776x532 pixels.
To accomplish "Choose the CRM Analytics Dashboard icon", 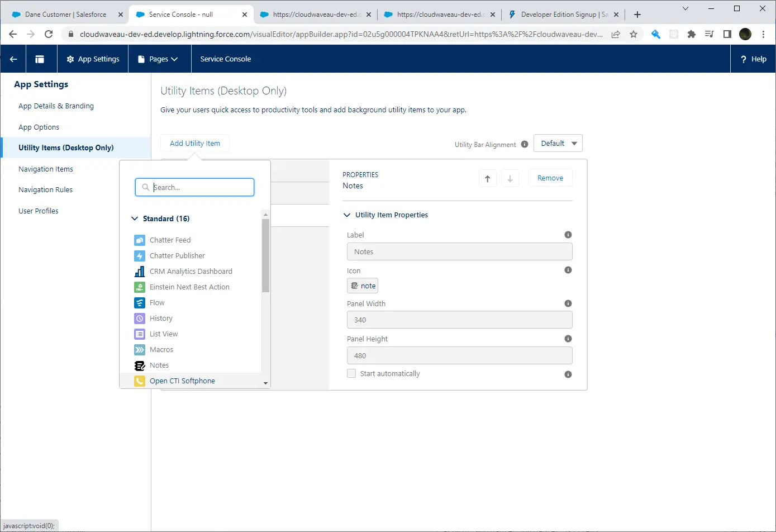I will pyautogui.click(x=140, y=272).
